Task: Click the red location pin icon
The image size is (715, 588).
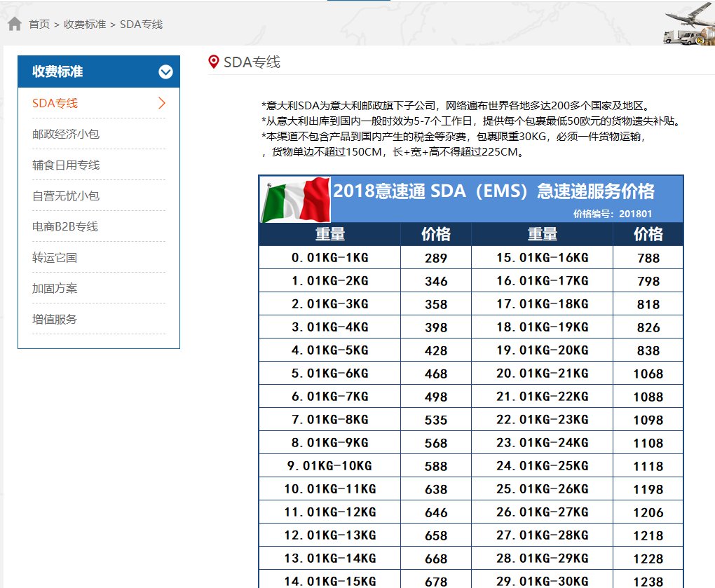Action: point(213,62)
